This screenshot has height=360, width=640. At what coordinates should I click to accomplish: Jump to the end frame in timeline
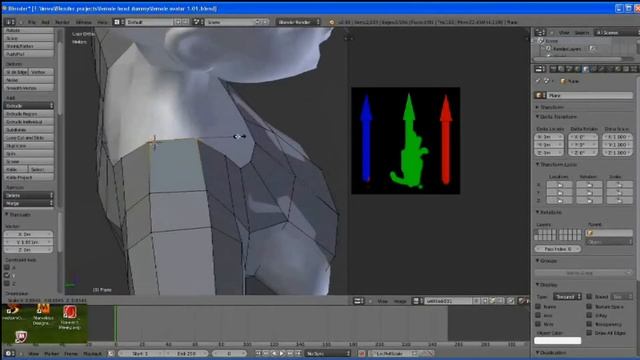[x=298, y=353]
